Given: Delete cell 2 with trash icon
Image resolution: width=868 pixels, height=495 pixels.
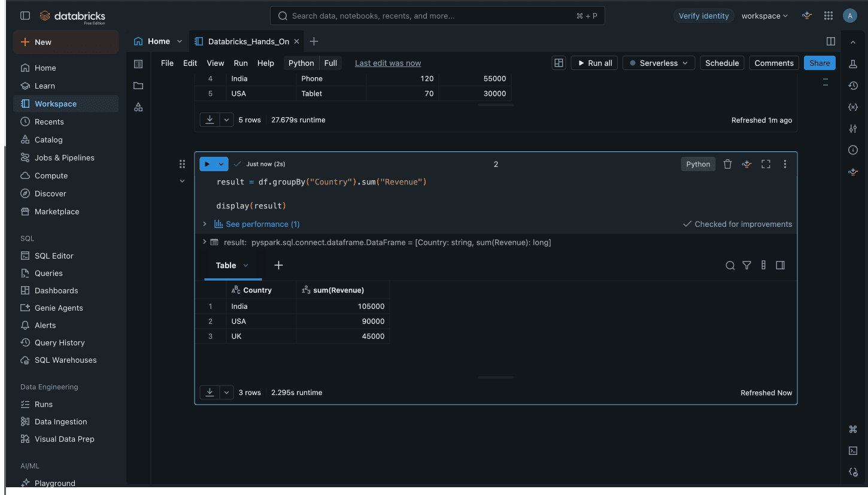Looking at the screenshot, I should pyautogui.click(x=727, y=164).
